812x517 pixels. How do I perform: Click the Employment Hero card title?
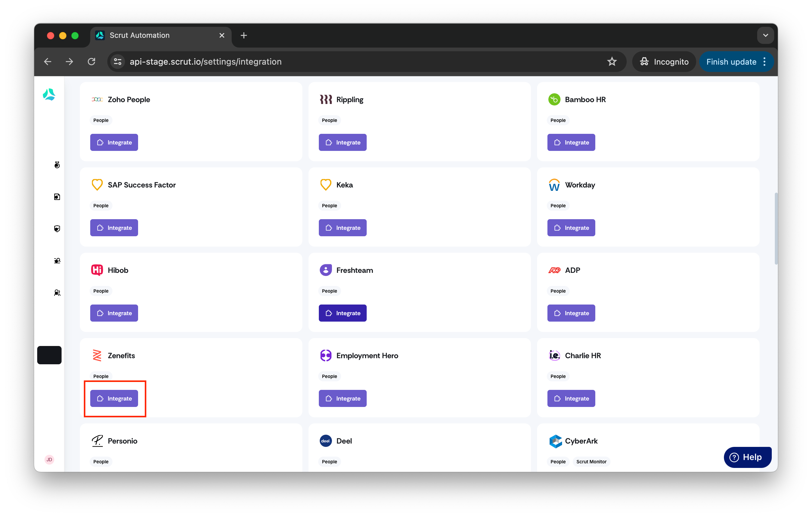coord(367,355)
